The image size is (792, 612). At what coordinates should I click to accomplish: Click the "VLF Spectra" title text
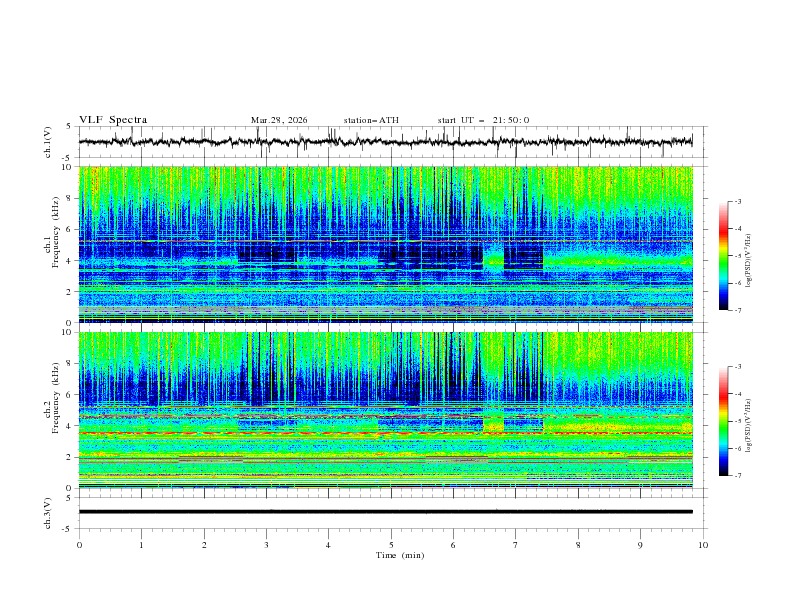113,120
